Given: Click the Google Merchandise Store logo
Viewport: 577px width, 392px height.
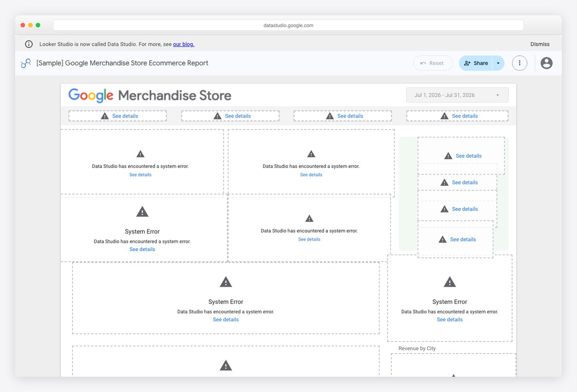Looking at the screenshot, I should [150, 95].
